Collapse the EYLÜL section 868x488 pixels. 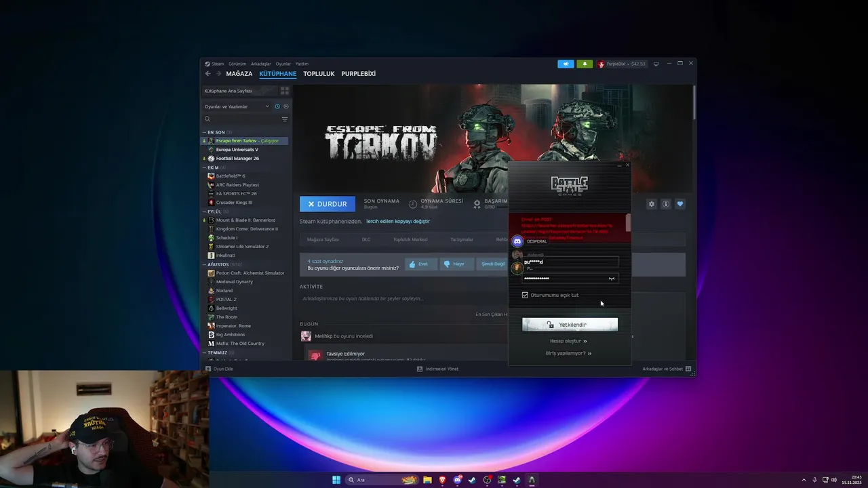pos(203,211)
